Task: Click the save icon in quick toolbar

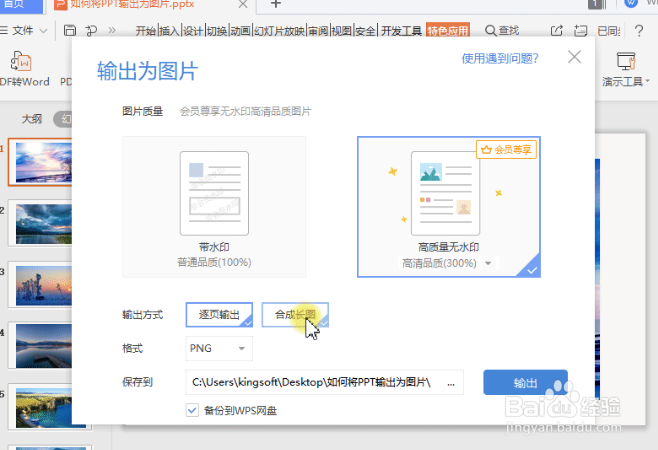Action: (70, 30)
